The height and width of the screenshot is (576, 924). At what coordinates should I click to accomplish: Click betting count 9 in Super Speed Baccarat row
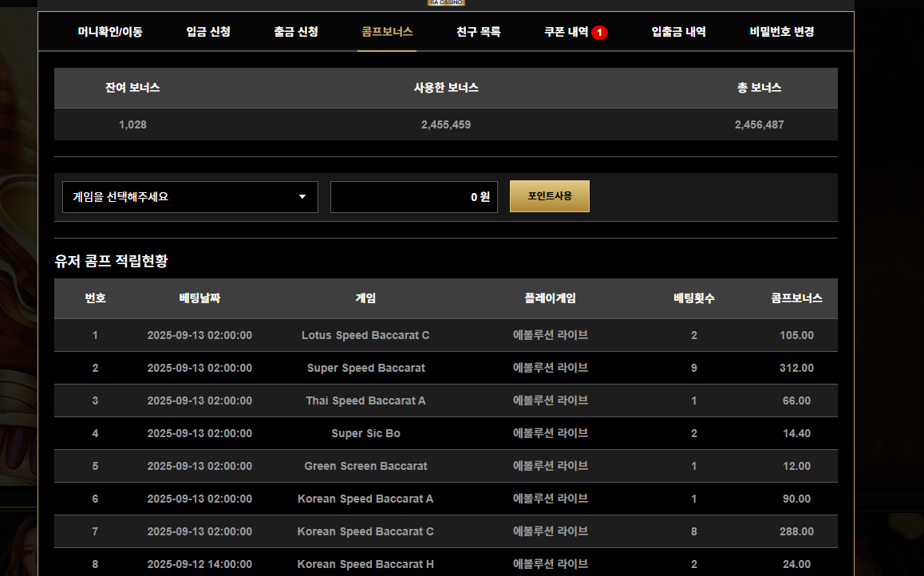tap(693, 368)
